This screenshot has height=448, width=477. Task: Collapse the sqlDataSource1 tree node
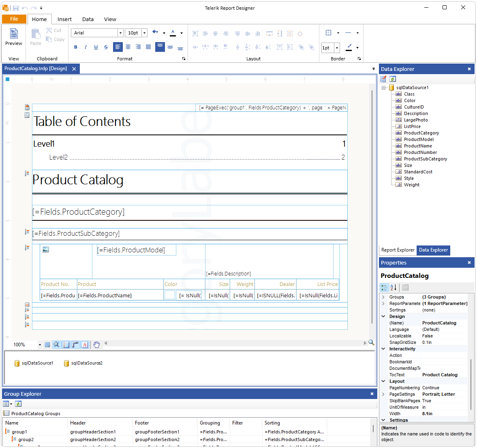[x=384, y=87]
